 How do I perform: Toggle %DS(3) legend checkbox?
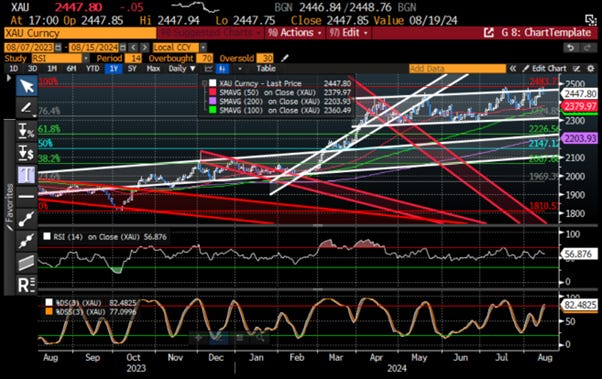(49, 303)
